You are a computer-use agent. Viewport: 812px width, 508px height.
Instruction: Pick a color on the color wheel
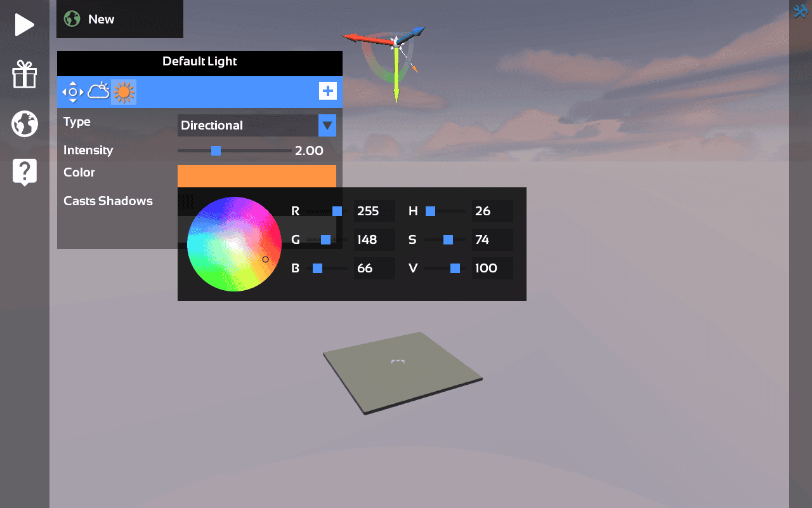(x=234, y=243)
